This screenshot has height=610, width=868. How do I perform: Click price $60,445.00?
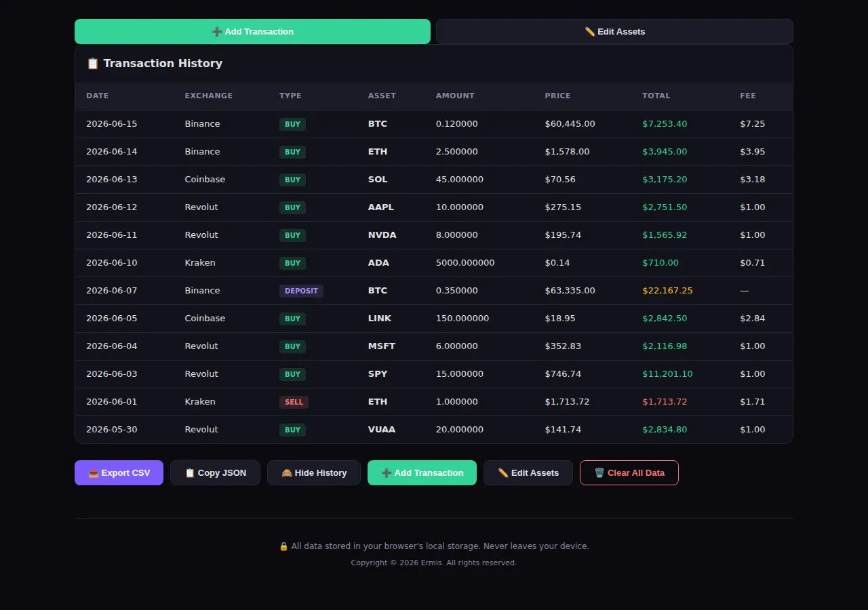click(x=570, y=124)
